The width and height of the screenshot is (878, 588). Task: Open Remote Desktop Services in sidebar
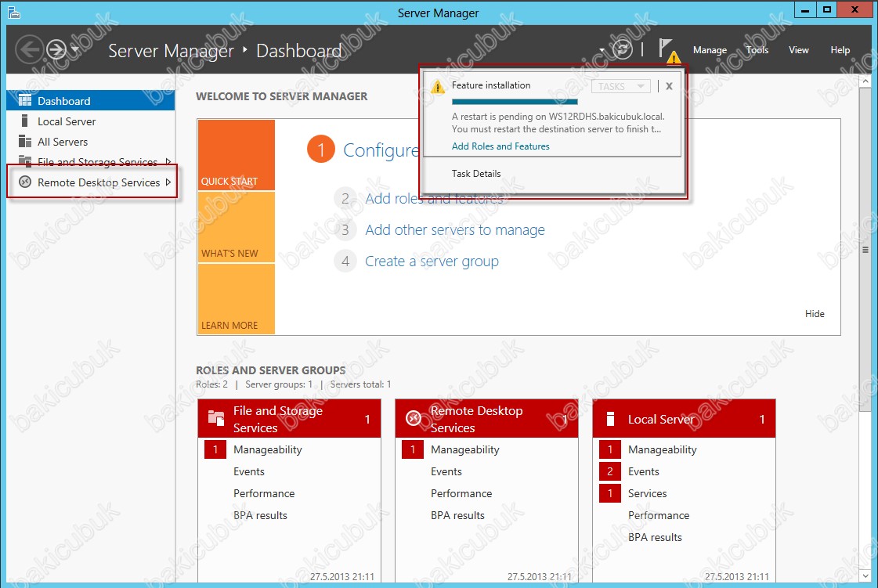[x=92, y=182]
